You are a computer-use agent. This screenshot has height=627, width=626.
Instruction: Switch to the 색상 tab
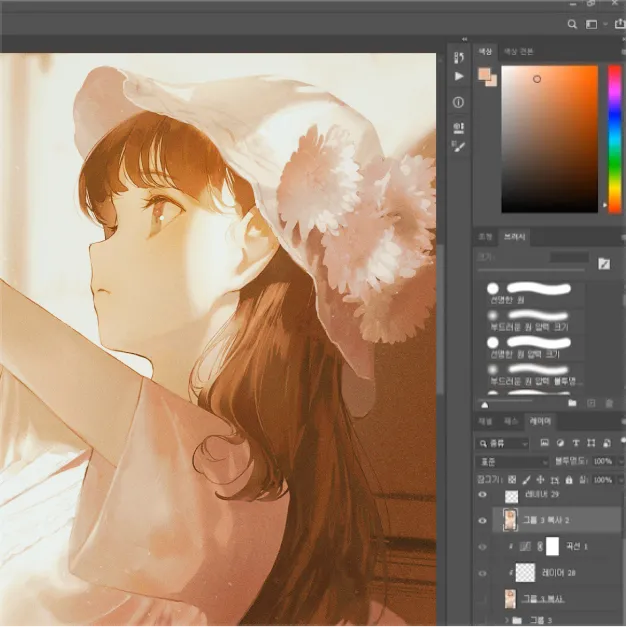[x=485, y=52]
